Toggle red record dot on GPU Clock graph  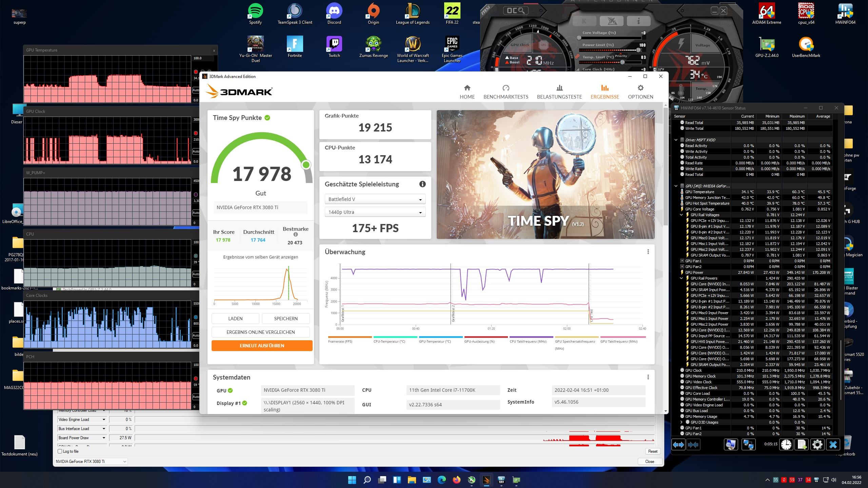(x=196, y=133)
